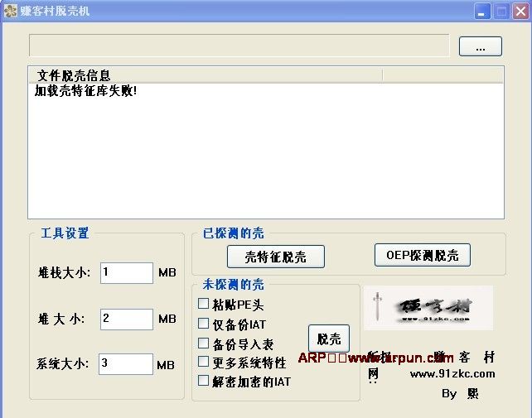The height and width of the screenshot is (418, 532).
Task: Select the 加载壳特征库失败! log row
Action: click(x=86, y=91)
